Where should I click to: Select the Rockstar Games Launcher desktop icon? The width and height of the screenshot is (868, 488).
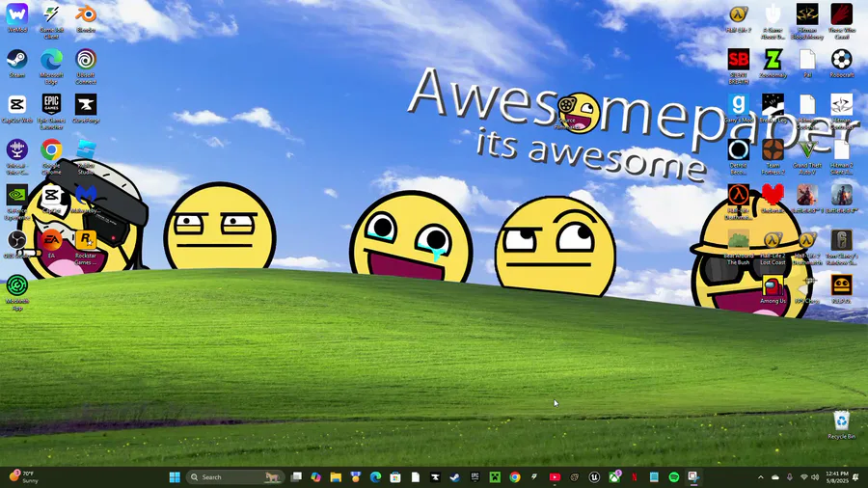pos(86,248)
